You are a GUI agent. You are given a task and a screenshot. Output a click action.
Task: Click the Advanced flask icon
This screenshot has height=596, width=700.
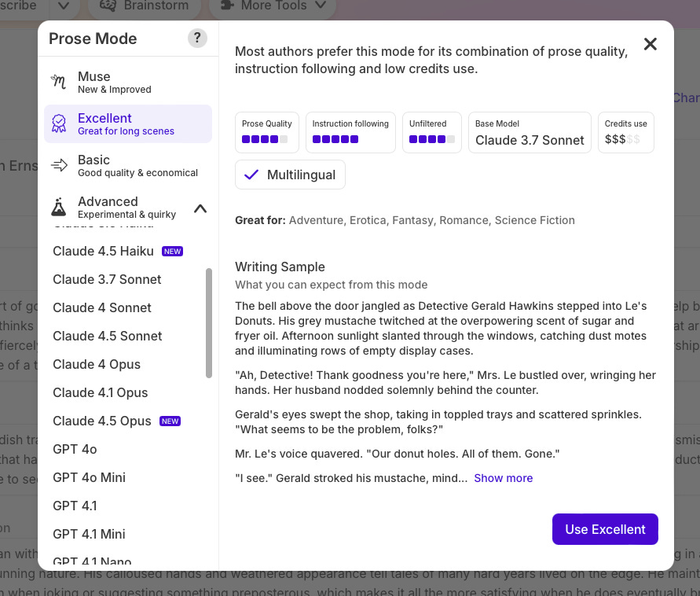[x=58, y=208]
